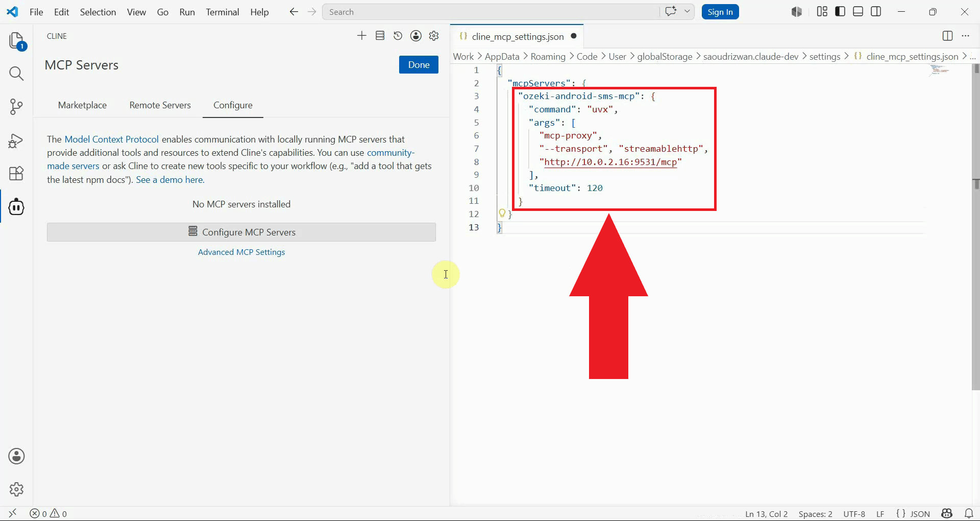Open Cline task history
The image size is (980, 521).
tap(398, 36)
